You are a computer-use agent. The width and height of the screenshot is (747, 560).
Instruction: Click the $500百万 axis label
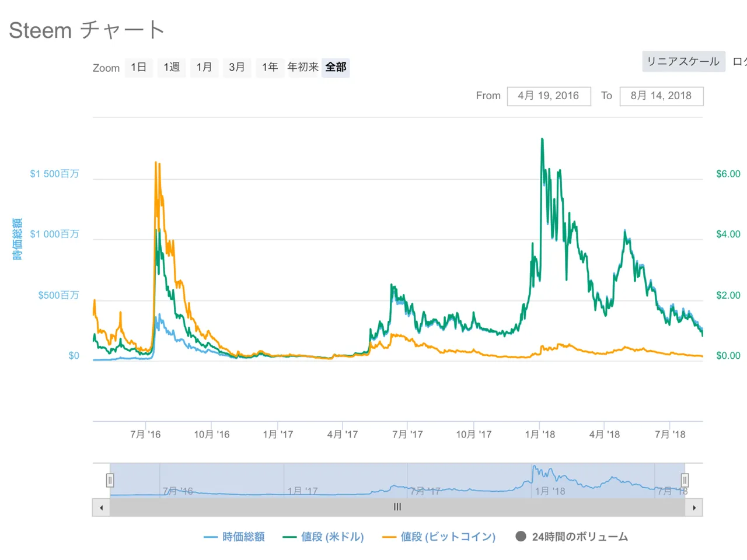pyautogui.click(x=58, y=295)
